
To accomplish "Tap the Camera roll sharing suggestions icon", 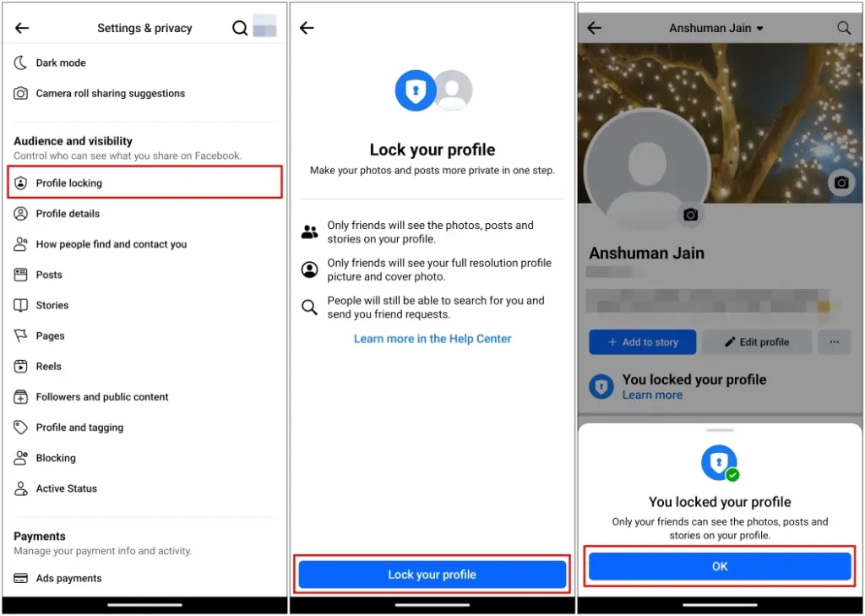I will (20, 93).
